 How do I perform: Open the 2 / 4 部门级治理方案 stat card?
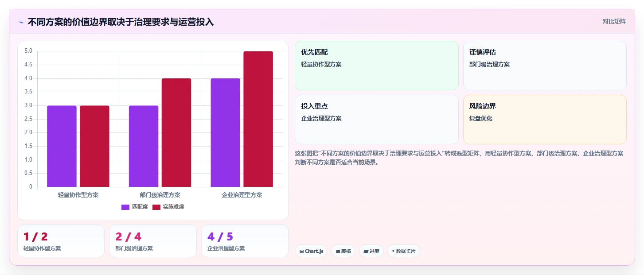153,241
